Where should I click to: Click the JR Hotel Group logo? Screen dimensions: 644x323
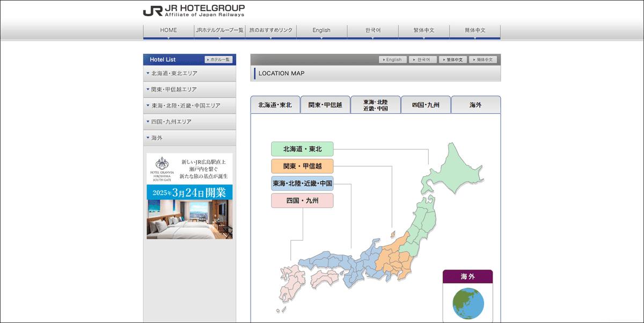click(194, 11)
